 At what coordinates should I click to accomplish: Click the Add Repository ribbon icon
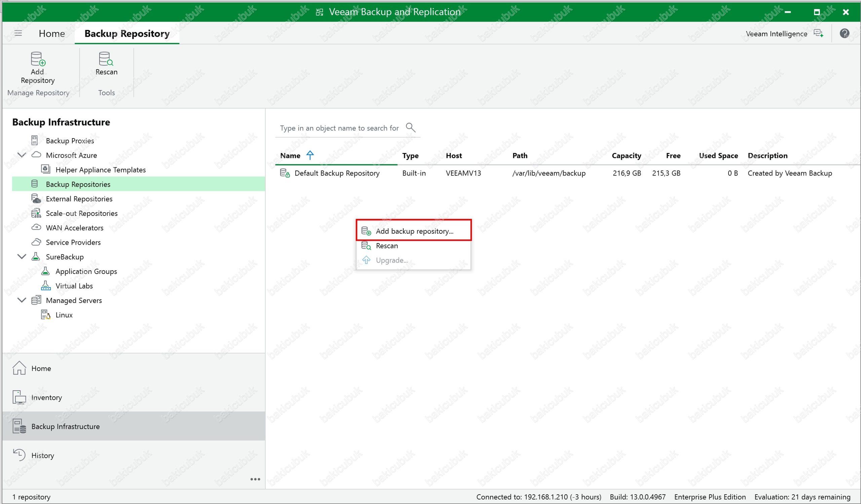(x=38, y=59)
